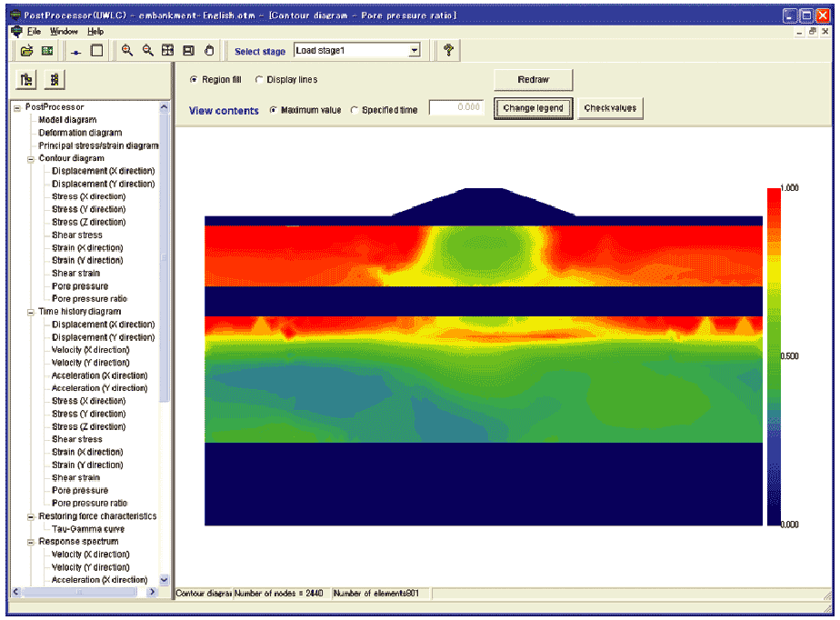Open the File menu
Screen dimensions: 840x620
point(34,32)
